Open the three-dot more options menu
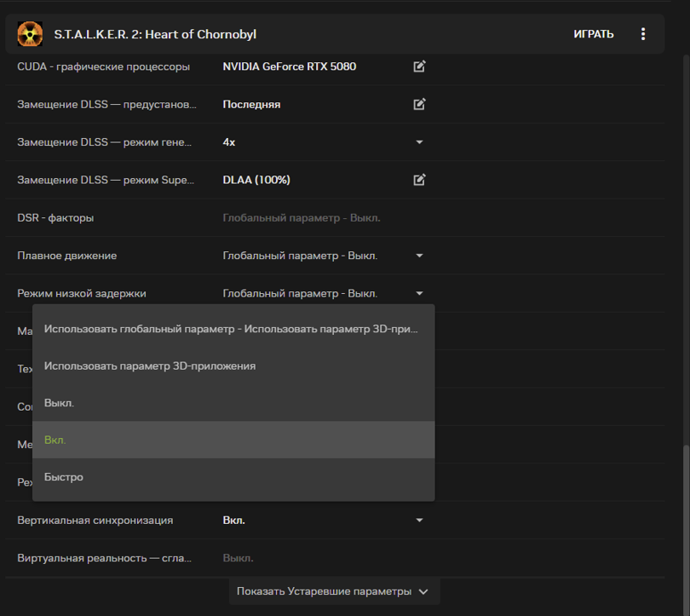690x616 pixels. (x=643, y=34)
